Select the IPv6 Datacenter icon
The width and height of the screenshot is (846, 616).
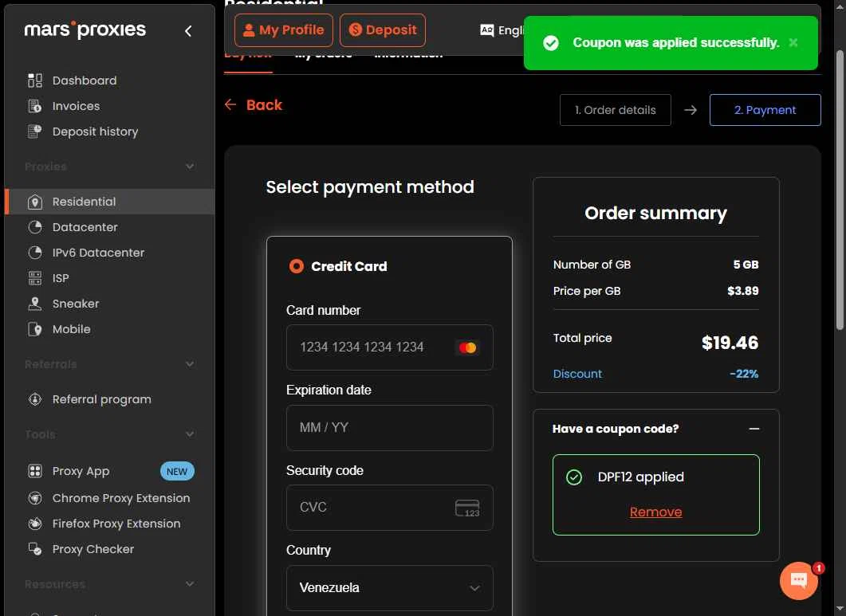point(35,253)
